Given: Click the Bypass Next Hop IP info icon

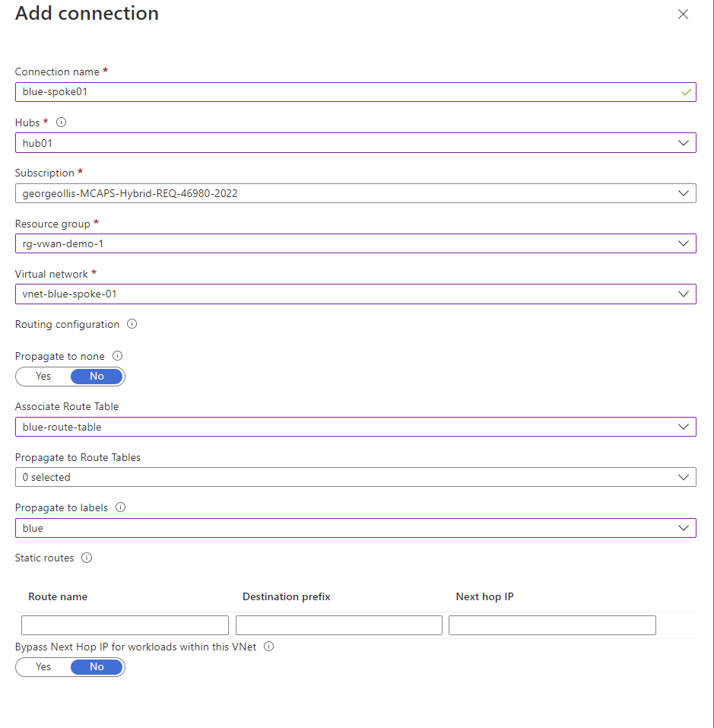Looking at the screenshot, I should (268, 647).
